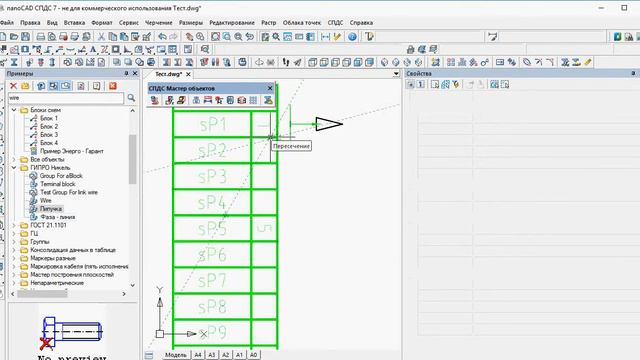
Task: Click the Print icon in main toolbar
Action: coord(40,37)
